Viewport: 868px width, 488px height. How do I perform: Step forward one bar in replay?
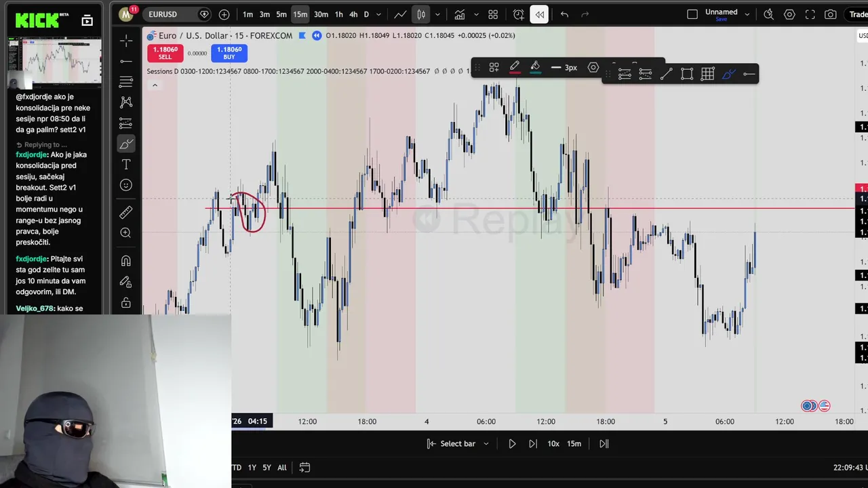pyautogui.click(x=533, y=444)
